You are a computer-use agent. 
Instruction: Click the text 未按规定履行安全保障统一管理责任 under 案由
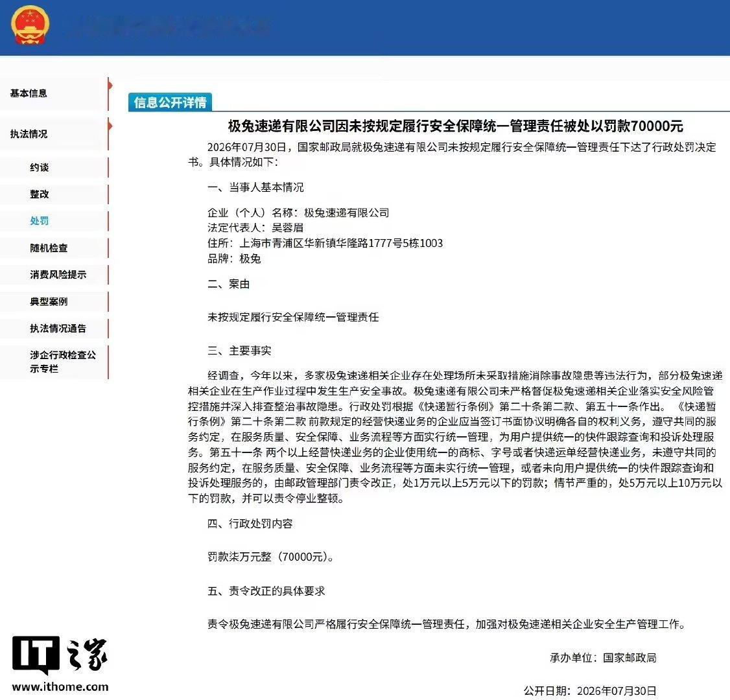coord(293,318)
